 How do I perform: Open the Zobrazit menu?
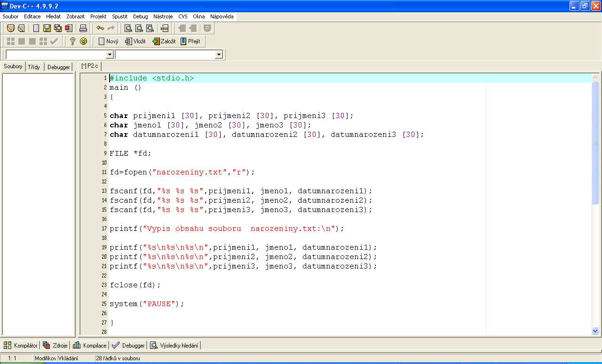(x=75, y=16)
